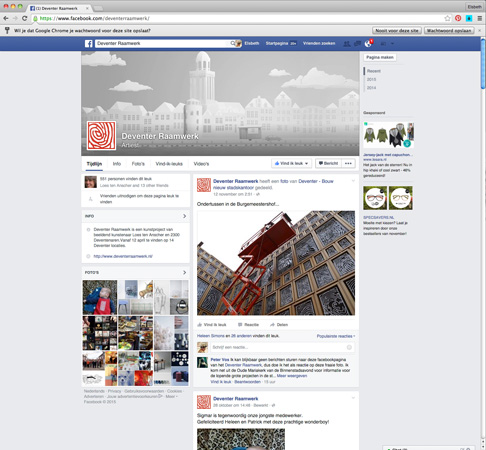Open the Cookies footer link
The width and height of the screenshot is (486, 450).
point(174,391)
